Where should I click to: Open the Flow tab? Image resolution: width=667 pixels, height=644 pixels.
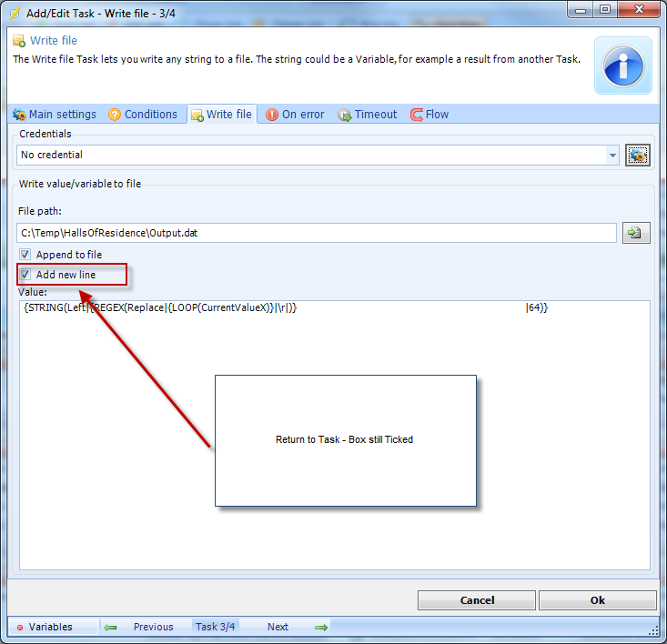pos(430,115)
